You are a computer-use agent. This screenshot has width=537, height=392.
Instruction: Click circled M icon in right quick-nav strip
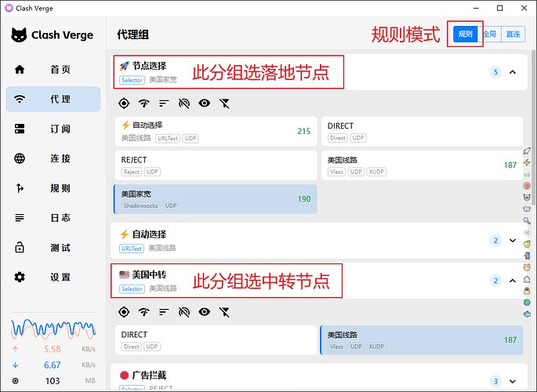[527, 233]
